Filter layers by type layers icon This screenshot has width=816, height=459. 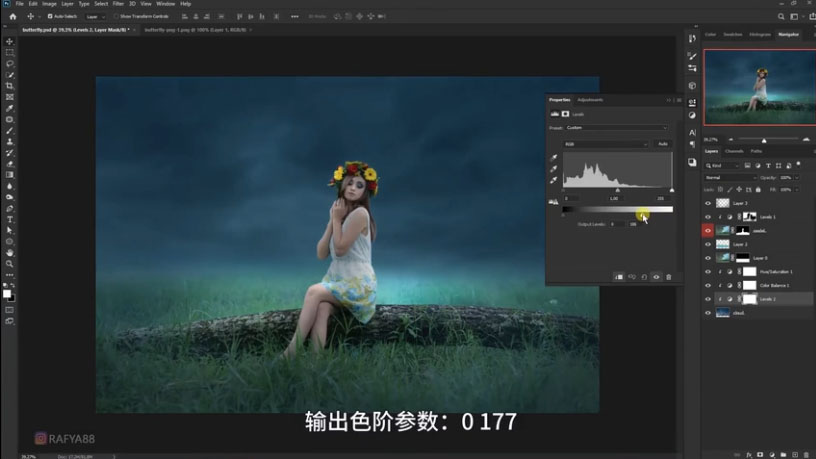point(768,165)
